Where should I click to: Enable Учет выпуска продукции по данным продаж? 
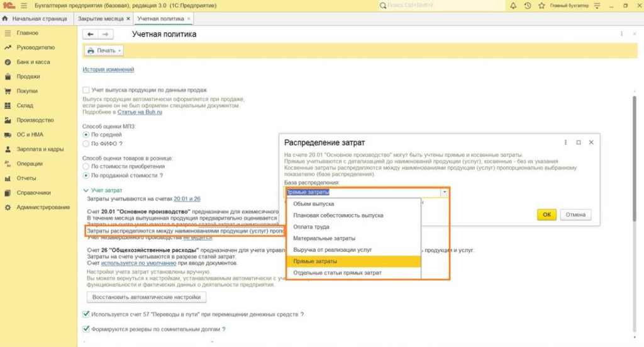(86, 90)
